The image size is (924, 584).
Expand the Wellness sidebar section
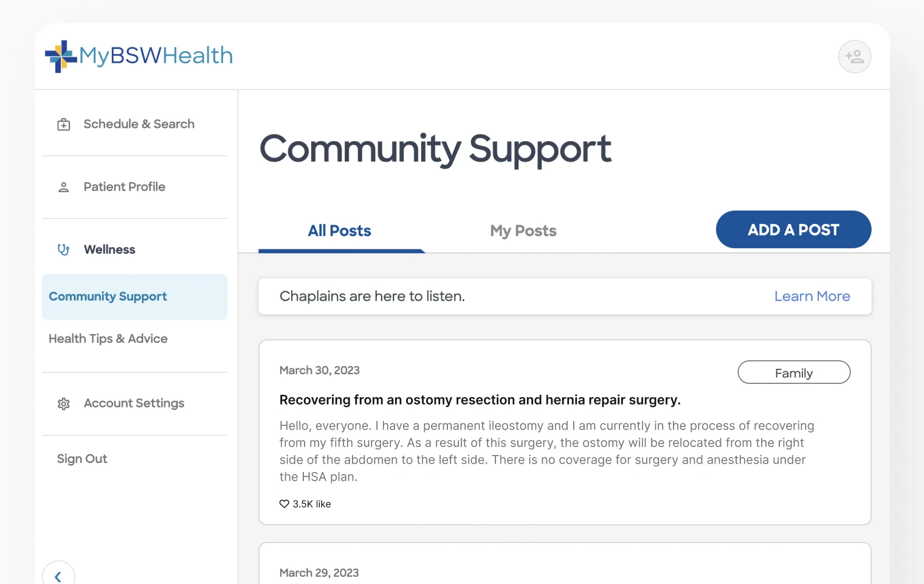pos(109,249)
